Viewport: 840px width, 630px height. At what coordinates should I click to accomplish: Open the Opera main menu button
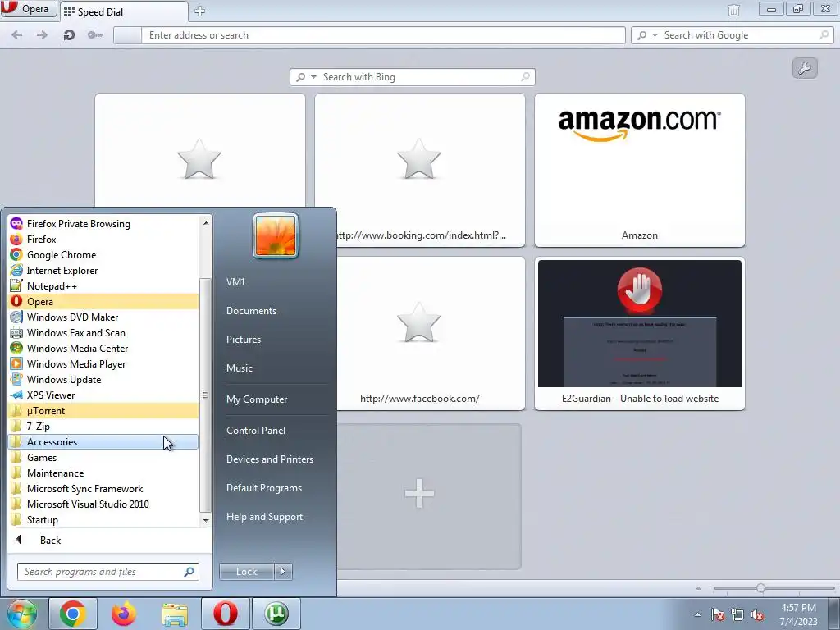click(29, 9)
